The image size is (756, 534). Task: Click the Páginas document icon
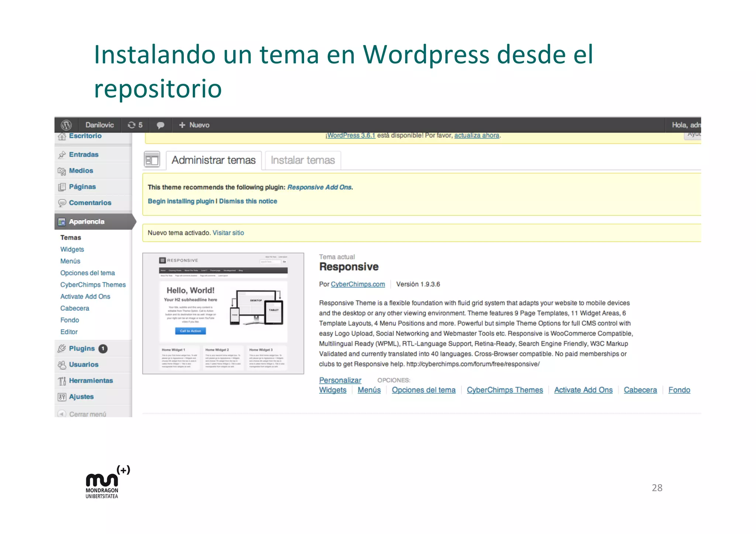[62, 187]
